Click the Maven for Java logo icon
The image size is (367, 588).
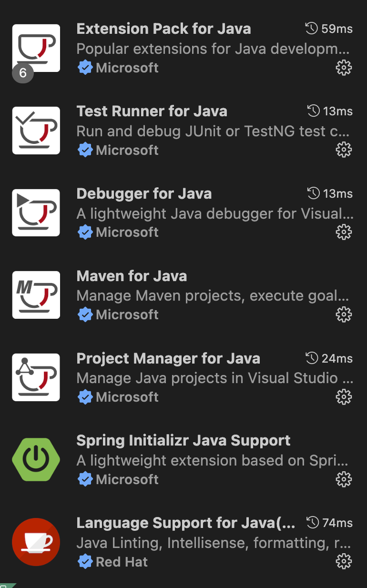pyautogui.click(x=36, y=295)
